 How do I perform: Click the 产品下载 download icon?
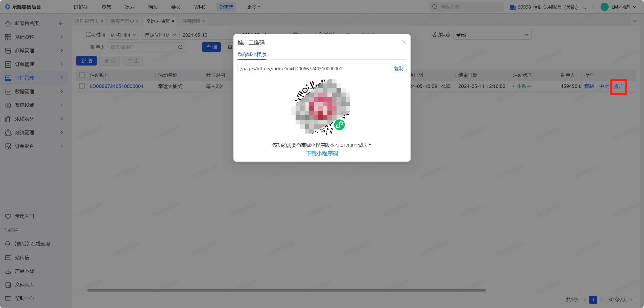click(x=8, y=271)
